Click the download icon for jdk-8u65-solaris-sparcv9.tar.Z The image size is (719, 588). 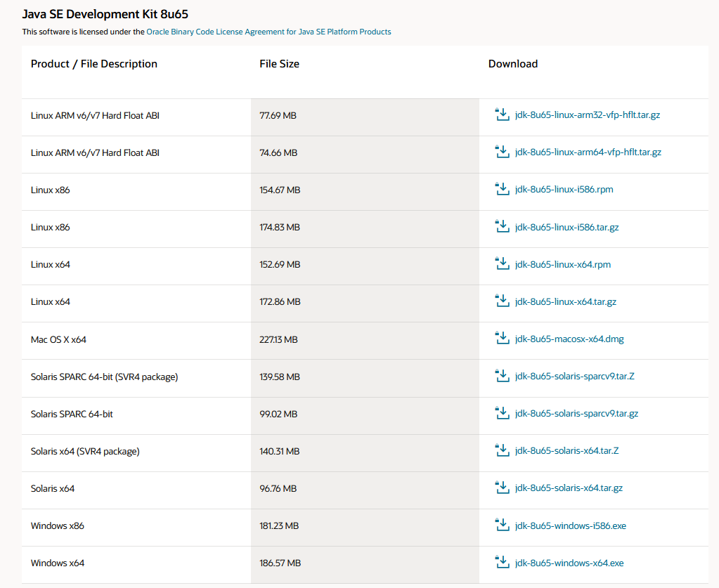point(502,376)
